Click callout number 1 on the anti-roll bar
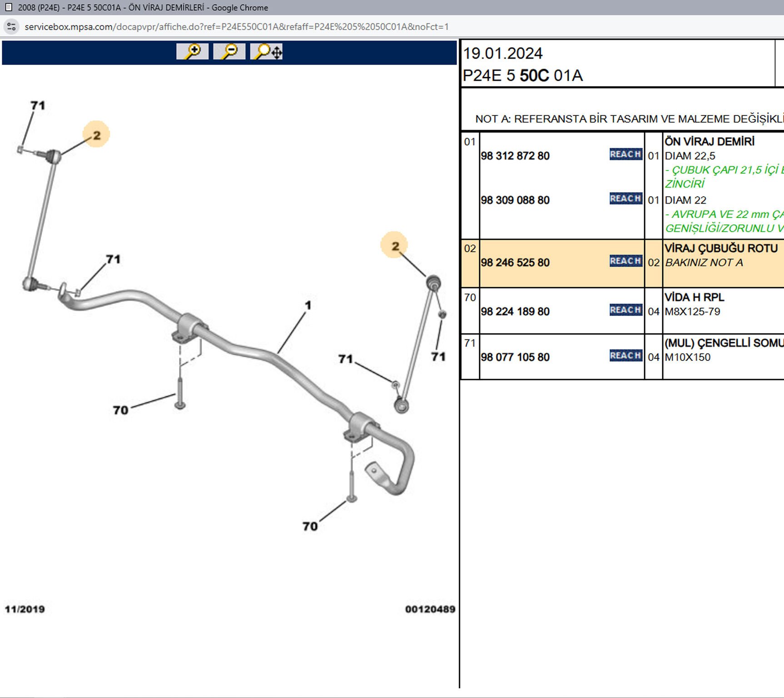This screenshot has height=698, width=784. [x=308, y=305]
